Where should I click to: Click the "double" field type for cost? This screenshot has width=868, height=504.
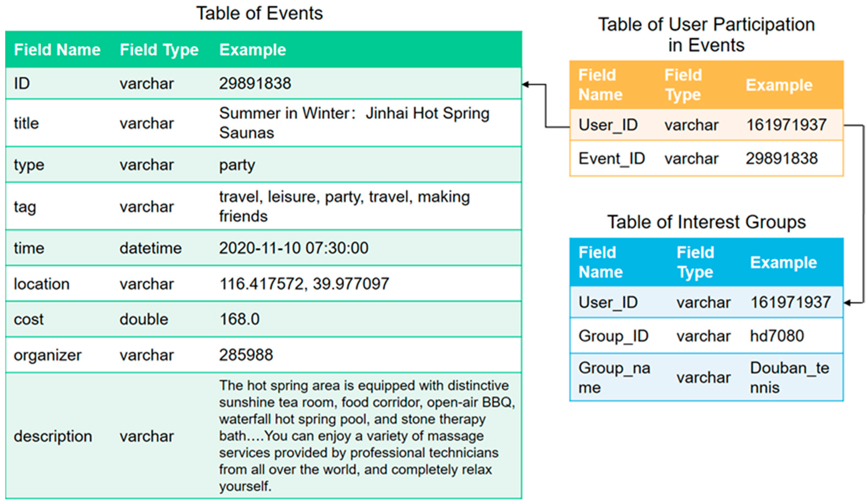point(144,320)
